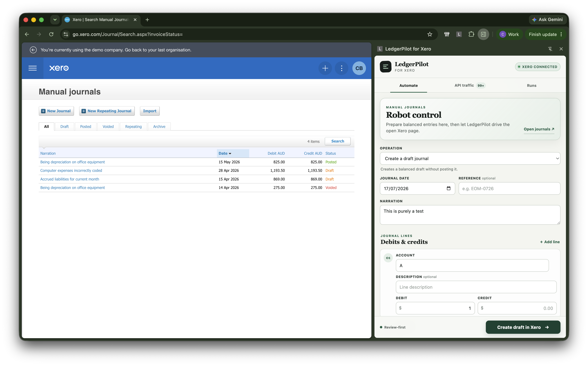
Task: Click New Repeating Journal button
Action: (x=107, y=111)
